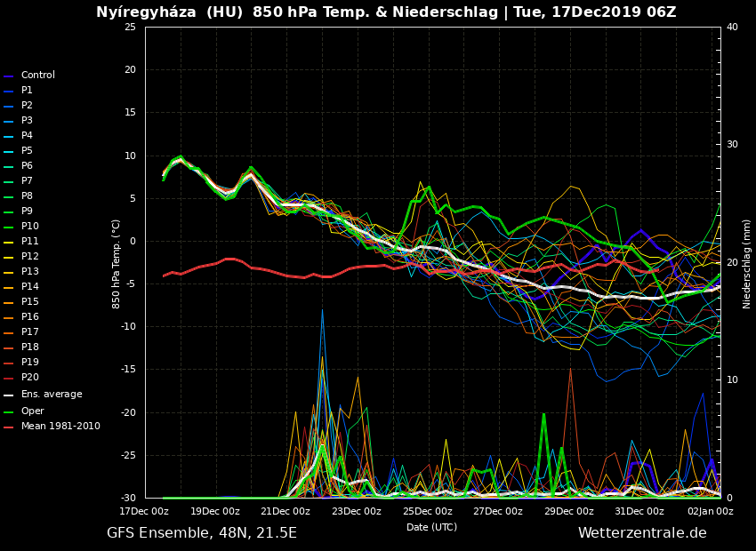This screenshot has width=756, height=551.
Task: Select the Oper legend entry
Action: pos(32,411)
